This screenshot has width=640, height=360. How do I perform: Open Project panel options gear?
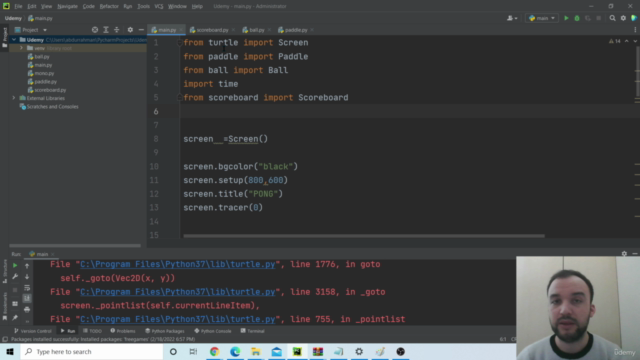tap(130, 30)
